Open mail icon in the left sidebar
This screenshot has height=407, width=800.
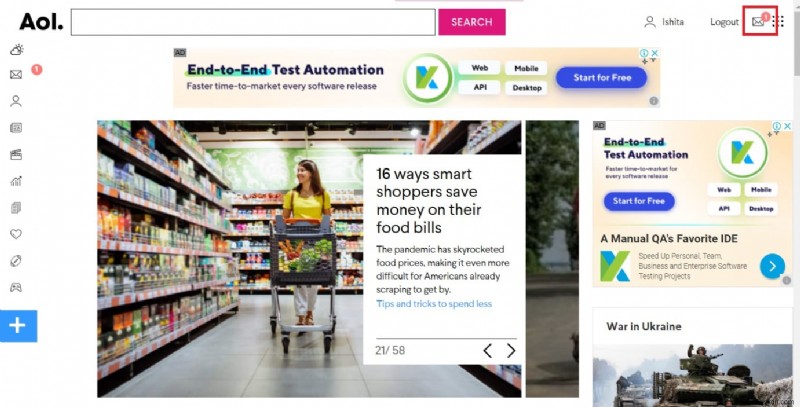point(16,74)
